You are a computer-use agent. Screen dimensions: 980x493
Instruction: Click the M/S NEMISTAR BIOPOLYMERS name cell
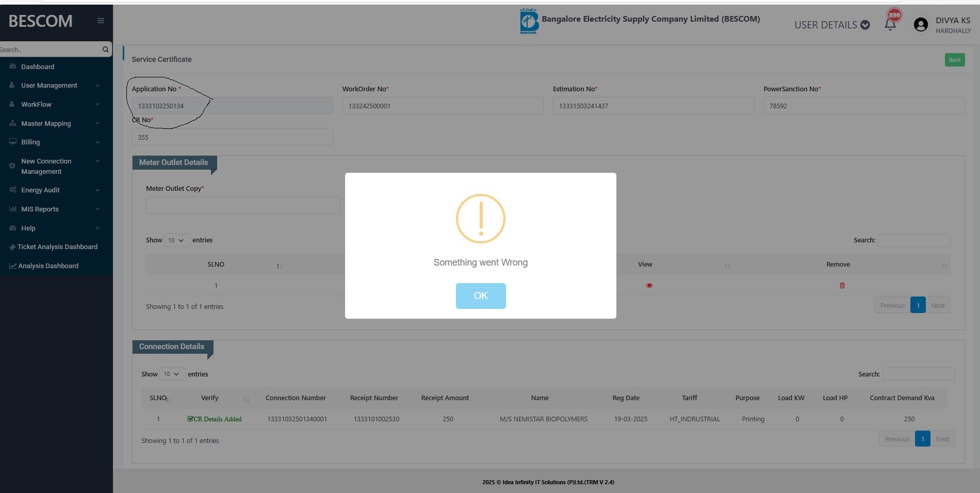544,419
